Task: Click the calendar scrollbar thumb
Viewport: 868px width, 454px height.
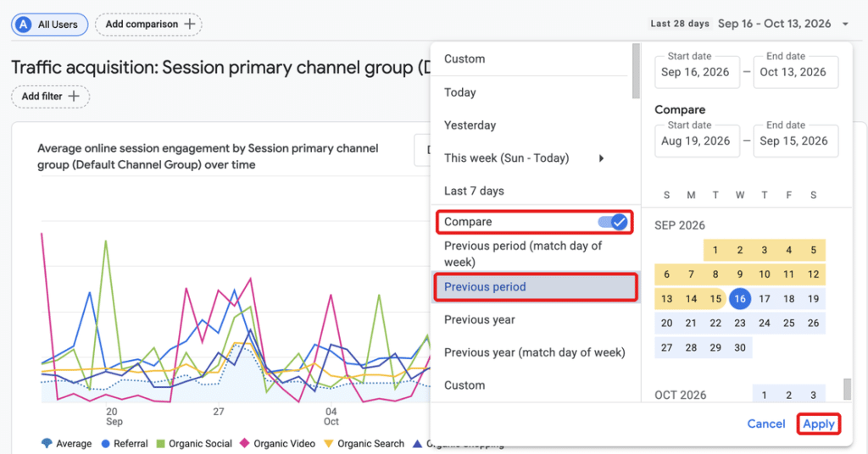Action: pyautogui.click(x=847, y=390)
